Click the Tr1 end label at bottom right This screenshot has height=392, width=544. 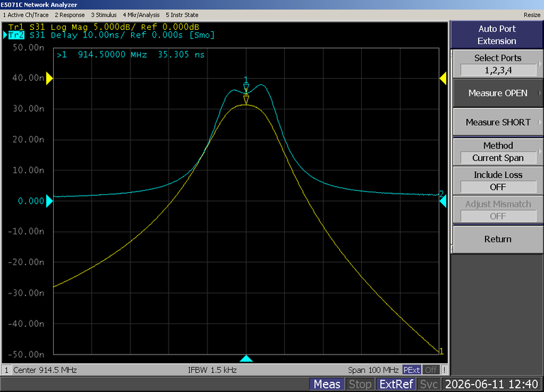pyautogui.click(x=441, y=351)
